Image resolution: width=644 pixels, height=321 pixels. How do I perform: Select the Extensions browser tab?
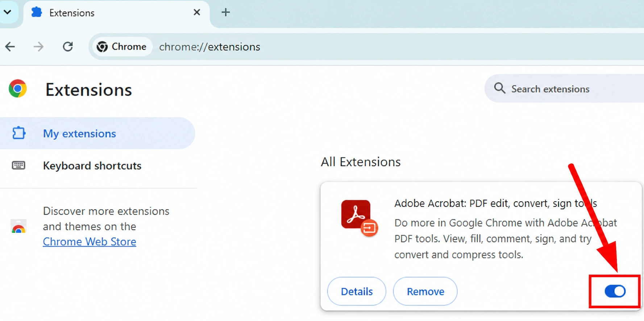116,13
